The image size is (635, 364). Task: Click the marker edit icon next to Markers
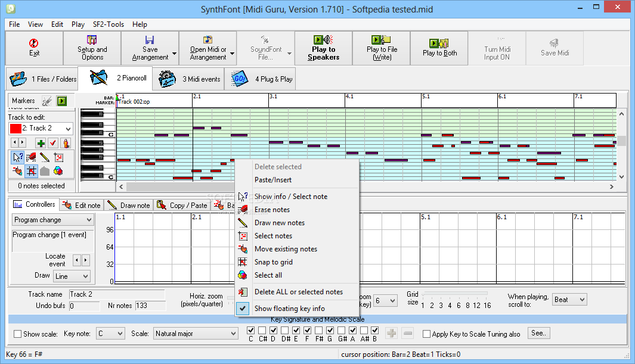[47, 101]
